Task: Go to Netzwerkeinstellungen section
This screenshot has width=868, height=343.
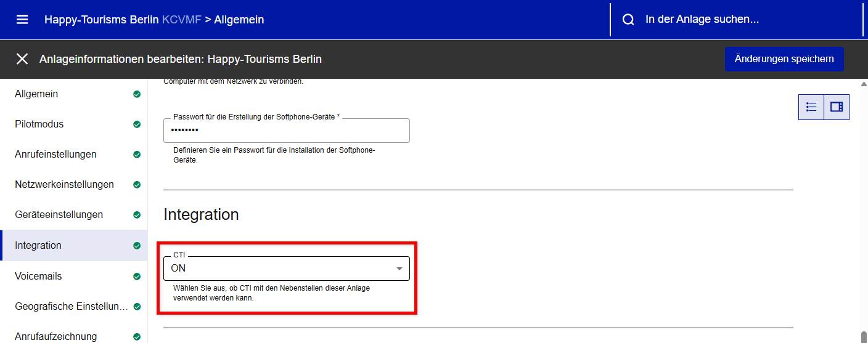Action: point(64,184)
